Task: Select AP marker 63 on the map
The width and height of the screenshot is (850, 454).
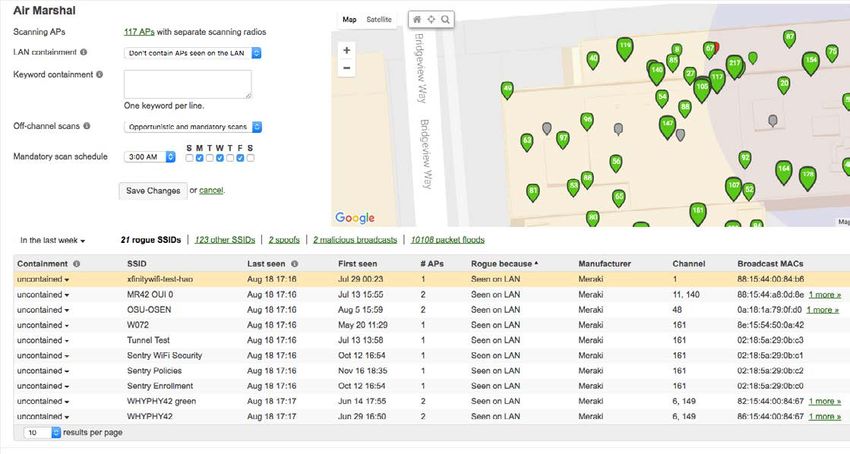Action: [x=526, y=142]
